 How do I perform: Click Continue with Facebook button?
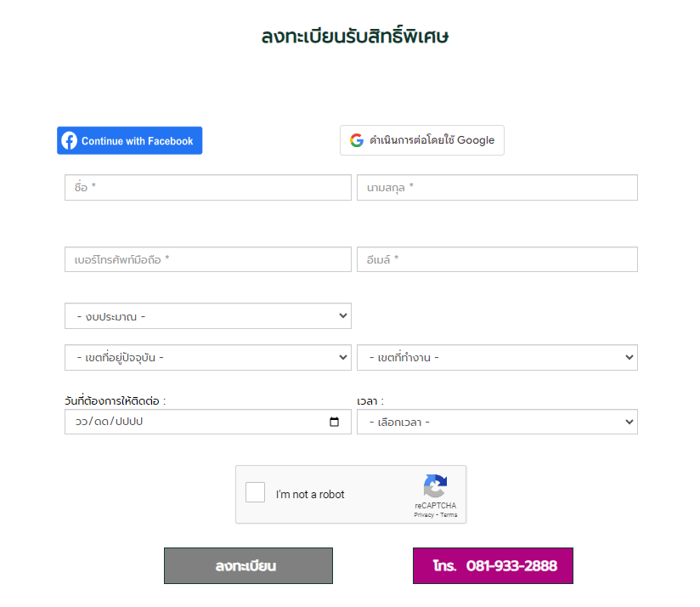click(x=129, y=140)
